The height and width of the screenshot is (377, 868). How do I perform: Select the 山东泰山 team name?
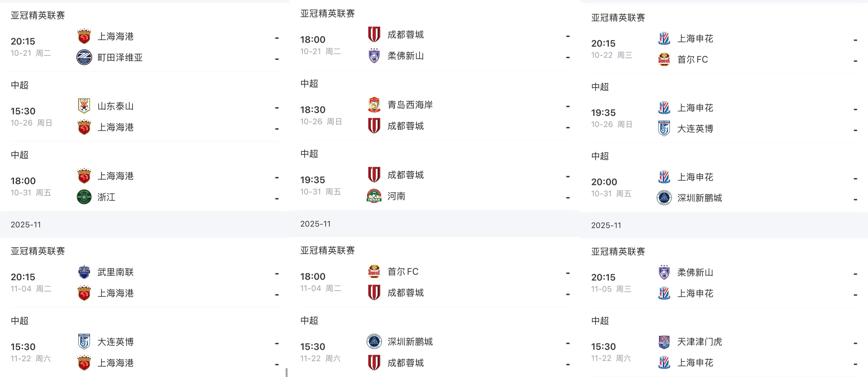(116, 106)
